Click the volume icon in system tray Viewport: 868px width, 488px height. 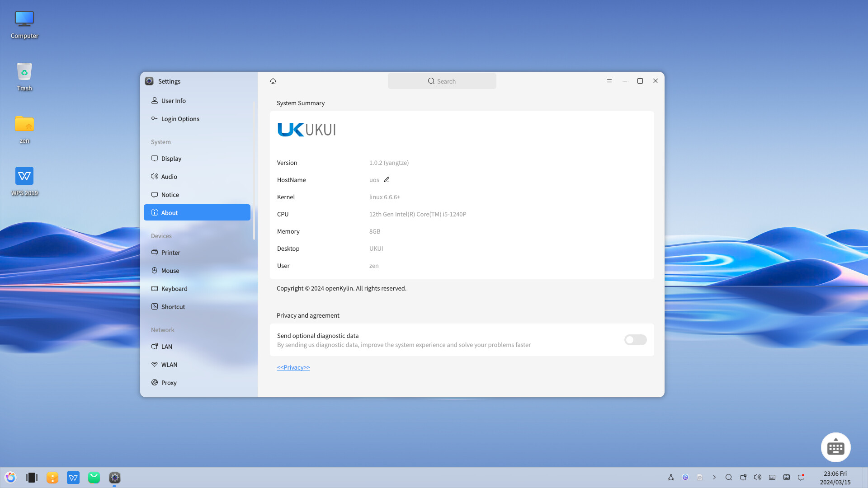coord(758,477)
